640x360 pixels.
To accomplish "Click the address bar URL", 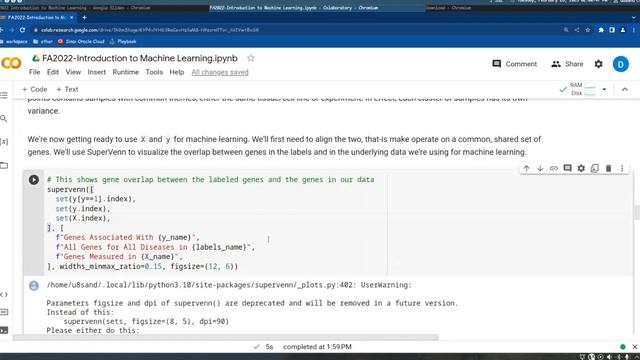I will tap(150, 30).
